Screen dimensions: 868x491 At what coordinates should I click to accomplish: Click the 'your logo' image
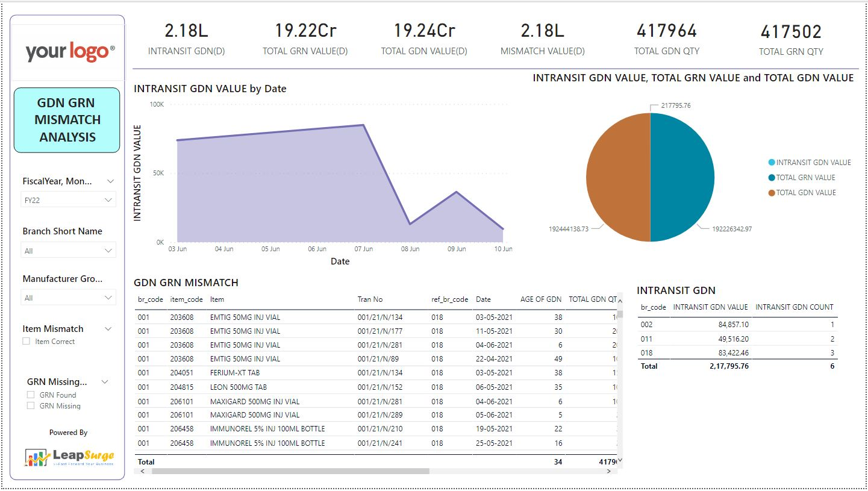pyautogui.click(x=69, y=52)
